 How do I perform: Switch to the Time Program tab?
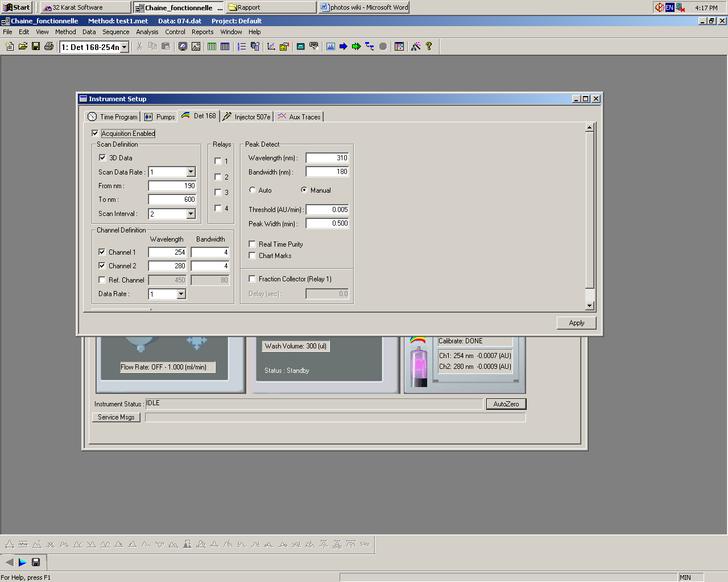point(113,117)
